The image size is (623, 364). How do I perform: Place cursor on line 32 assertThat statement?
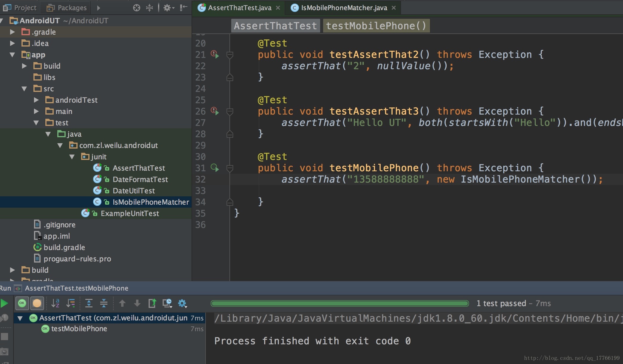(442, 179)
